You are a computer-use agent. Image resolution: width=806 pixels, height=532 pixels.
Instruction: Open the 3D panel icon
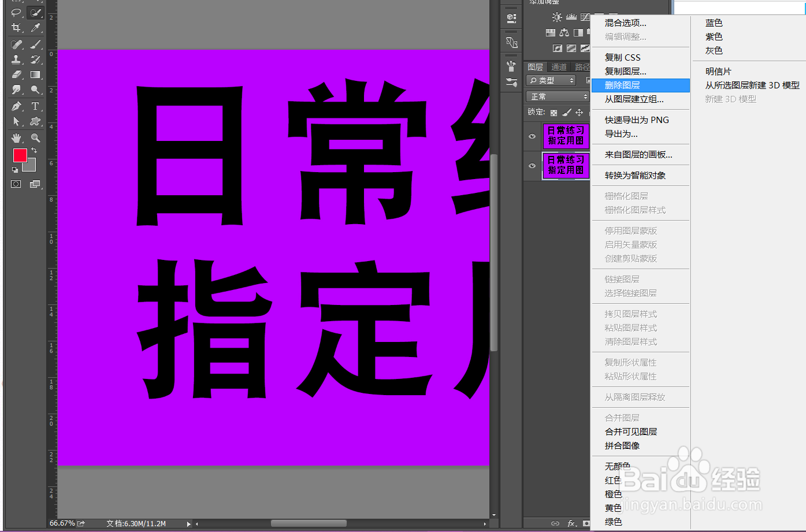pos(511,17)
